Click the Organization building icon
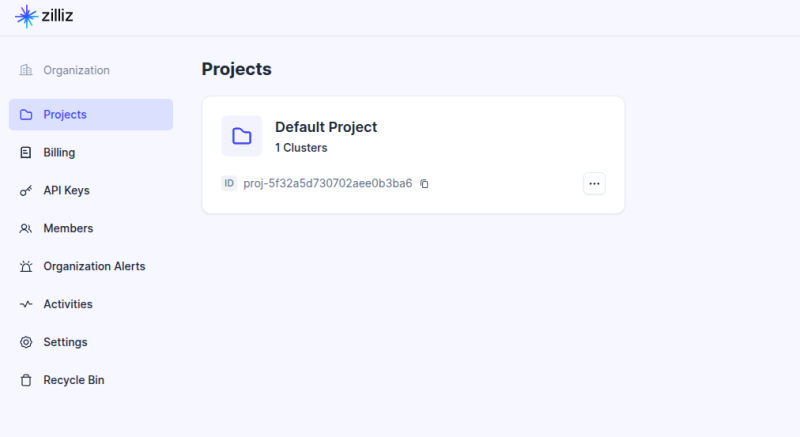Image resolution: width=800 pixels, height=437 pixels. coord(26,70)
